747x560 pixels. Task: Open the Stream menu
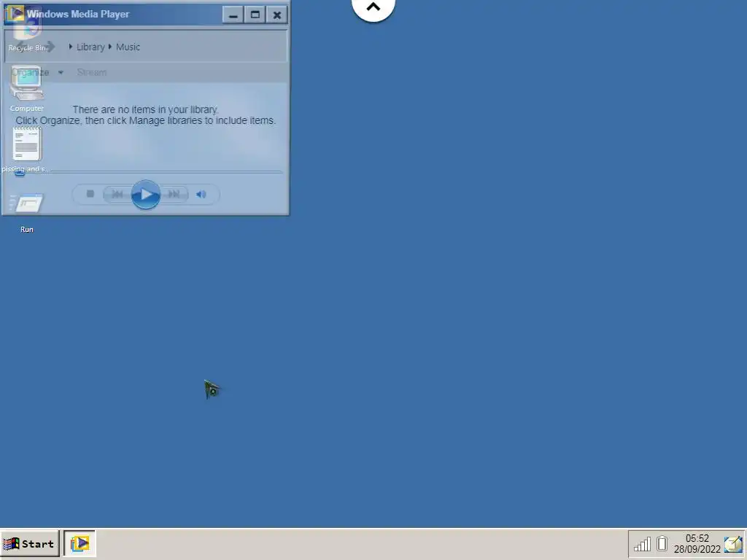tap(91, 72)
